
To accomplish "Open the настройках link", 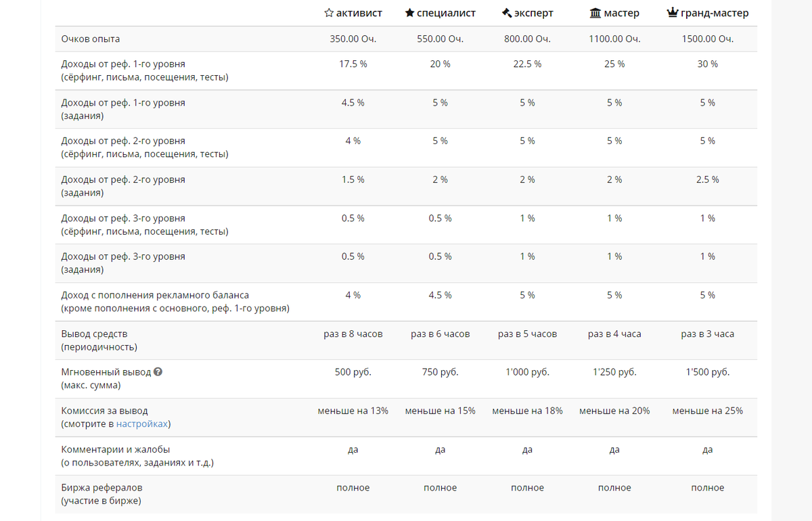I will point(142,424).
